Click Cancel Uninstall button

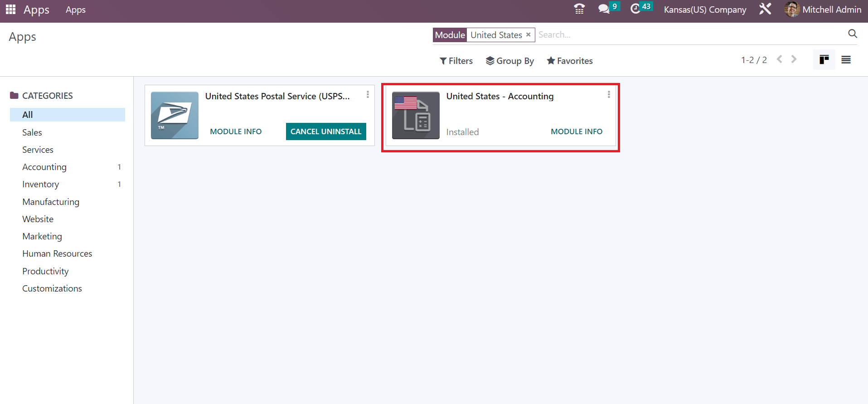coord(326,131)
